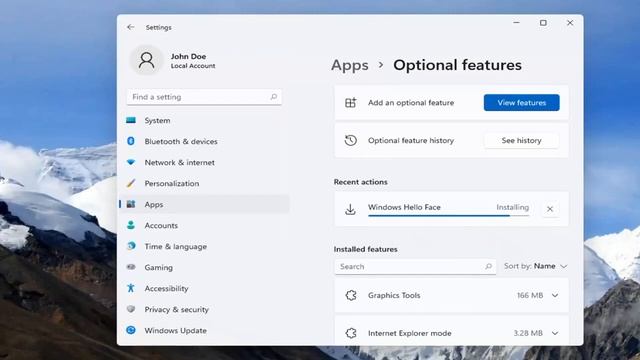The image size is (640, 360).
Task: Click the Apps breadcrumb link
Action: (x=350, y=65)
